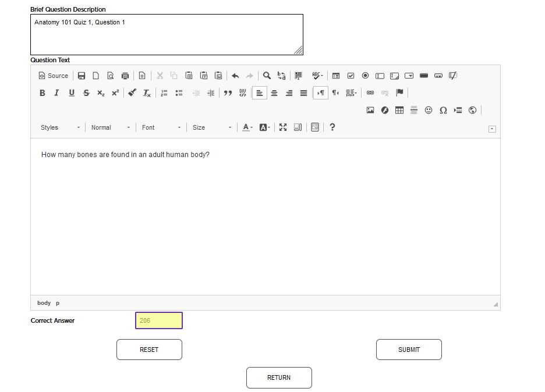Open the Smiley insertion tool
Screen dimensions: 545x392
[x=429, y=109]
